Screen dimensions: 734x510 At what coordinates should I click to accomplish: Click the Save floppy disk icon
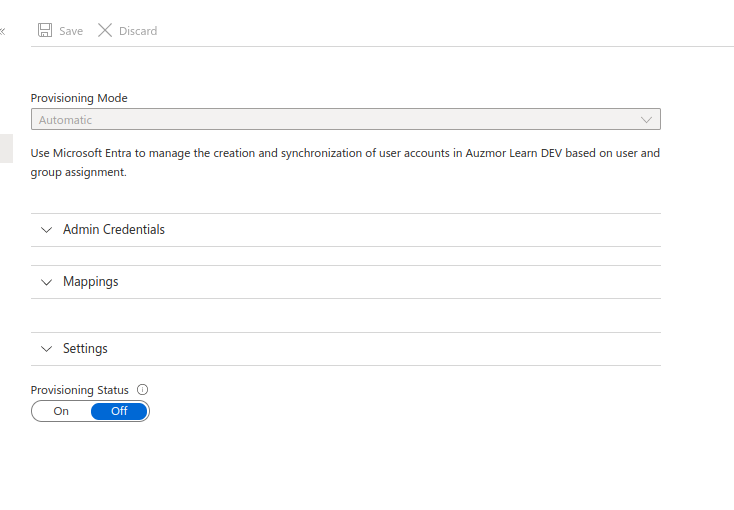click(45, 30)
